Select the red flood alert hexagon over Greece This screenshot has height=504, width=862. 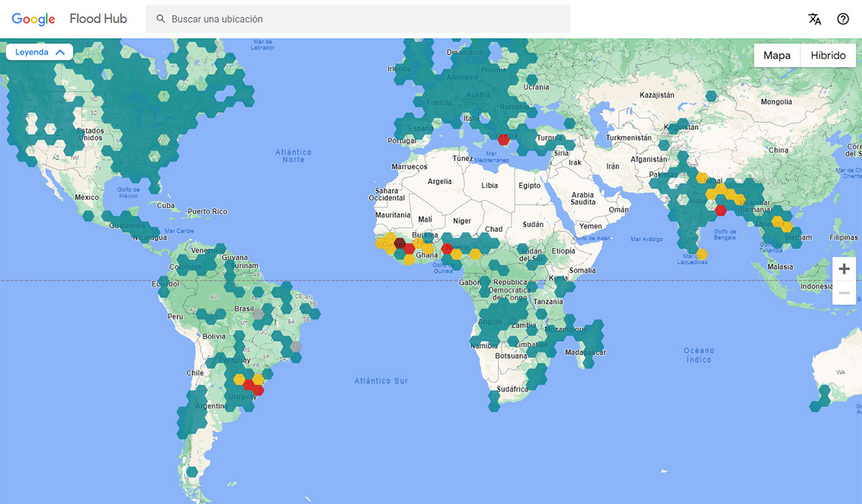click(x=504, y=141)
